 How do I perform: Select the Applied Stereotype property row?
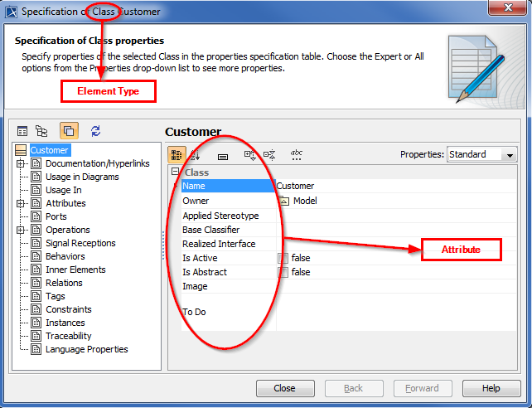(348, 216)
